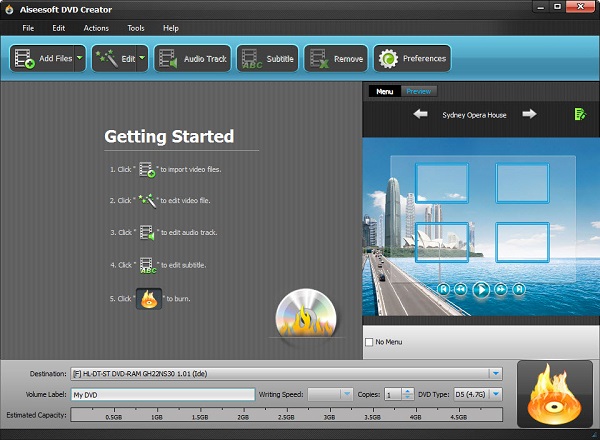Open the Tools menu
This screenshot has width=600, height=440.
[136, 28]
